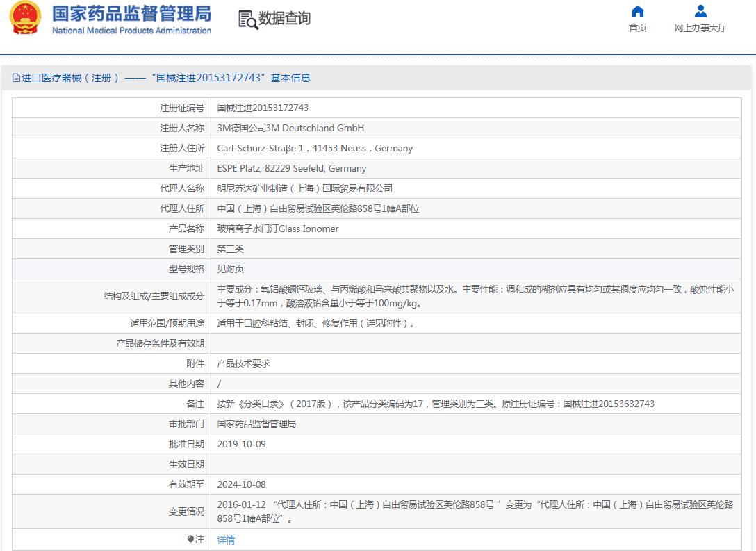Click the 代理人名称 label
756x551 pixels.
click(x=182, y=188)
